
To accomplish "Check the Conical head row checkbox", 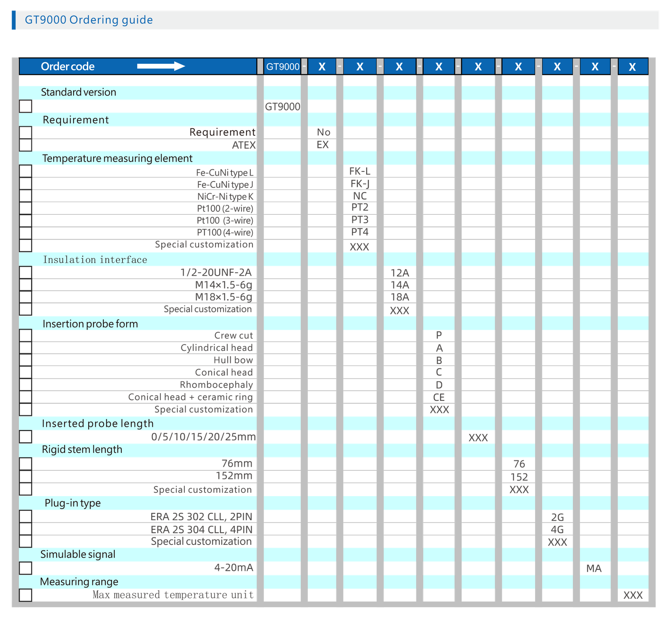I will (26, 372).
